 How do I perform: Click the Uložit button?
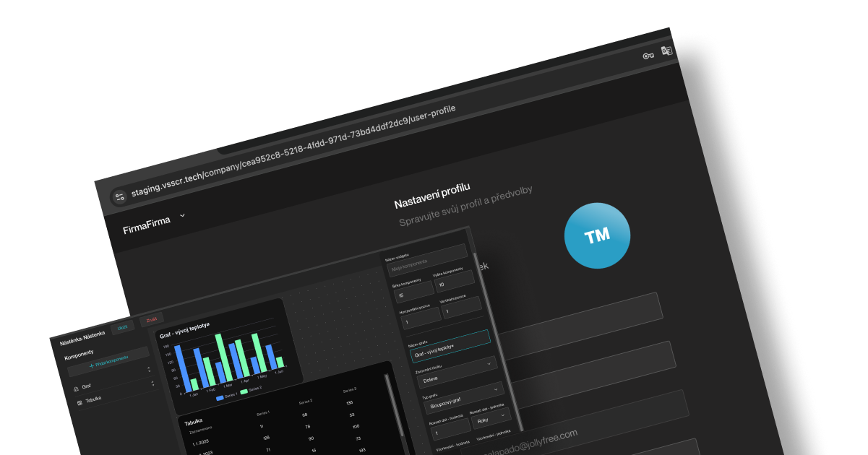[x=123, y=327]
